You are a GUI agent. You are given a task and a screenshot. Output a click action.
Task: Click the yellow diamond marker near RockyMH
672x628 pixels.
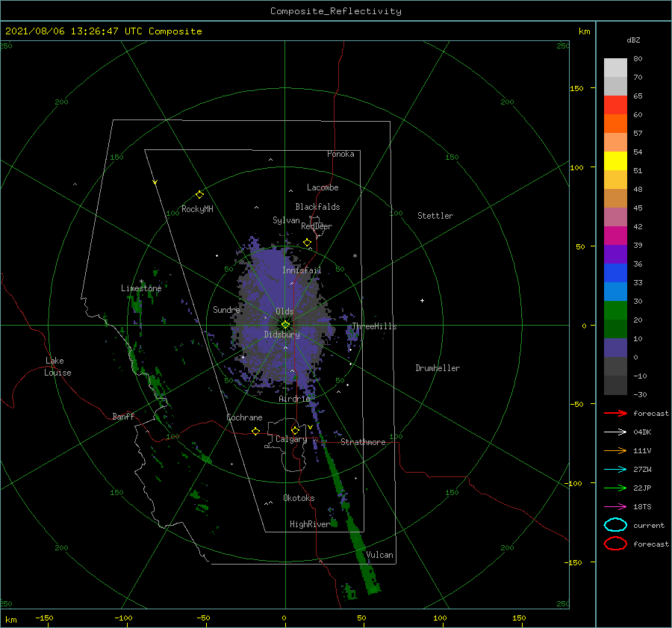[199, 195]
